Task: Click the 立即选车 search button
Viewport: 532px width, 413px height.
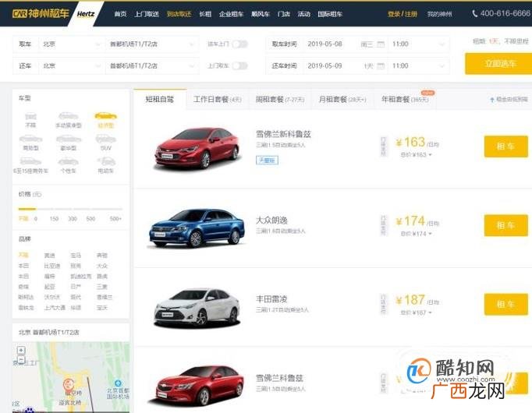Action: coord(499,63)
